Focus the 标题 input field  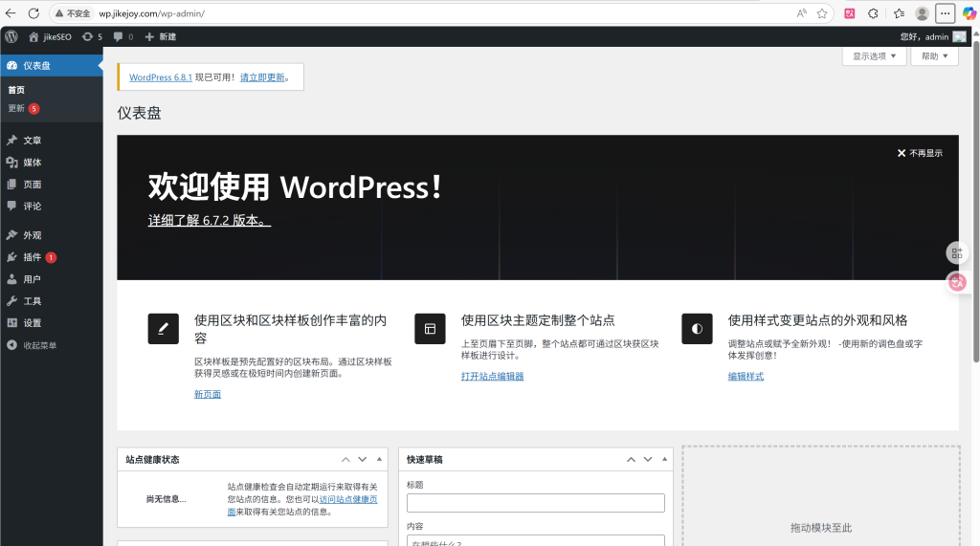[536, 503]
